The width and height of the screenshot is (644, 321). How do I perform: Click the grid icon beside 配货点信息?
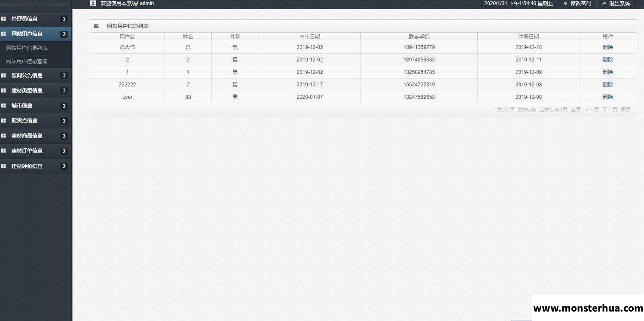(x=4, y=121)
